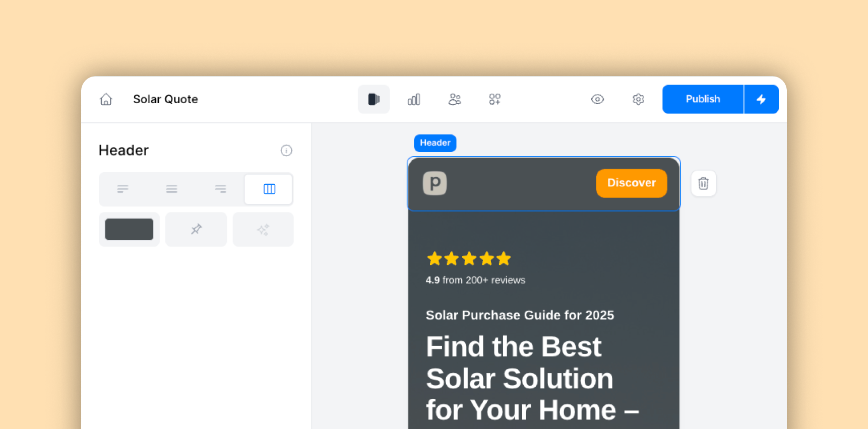
Task: Select right alignment layout option
Action: 220,189
